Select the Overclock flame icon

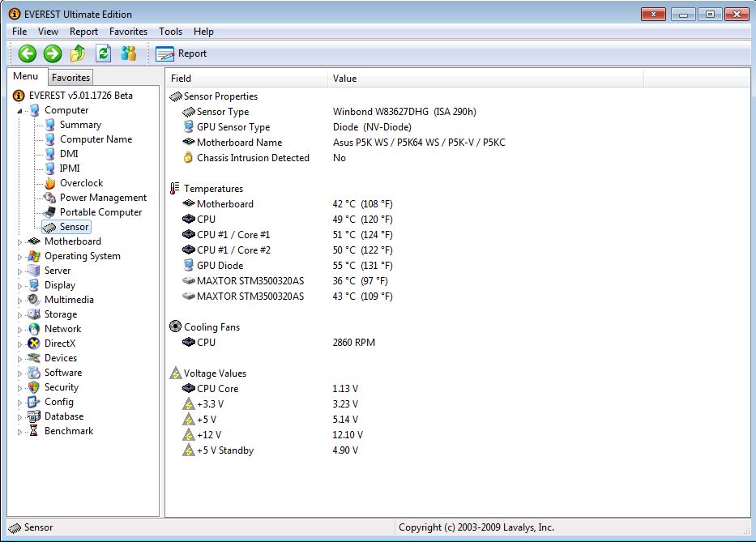click(50, 183)
